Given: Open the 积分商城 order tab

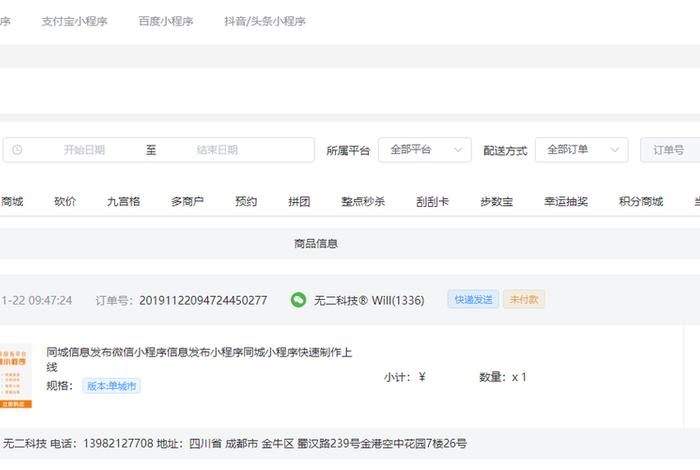Looking at the screenshot, I should 641,202.
